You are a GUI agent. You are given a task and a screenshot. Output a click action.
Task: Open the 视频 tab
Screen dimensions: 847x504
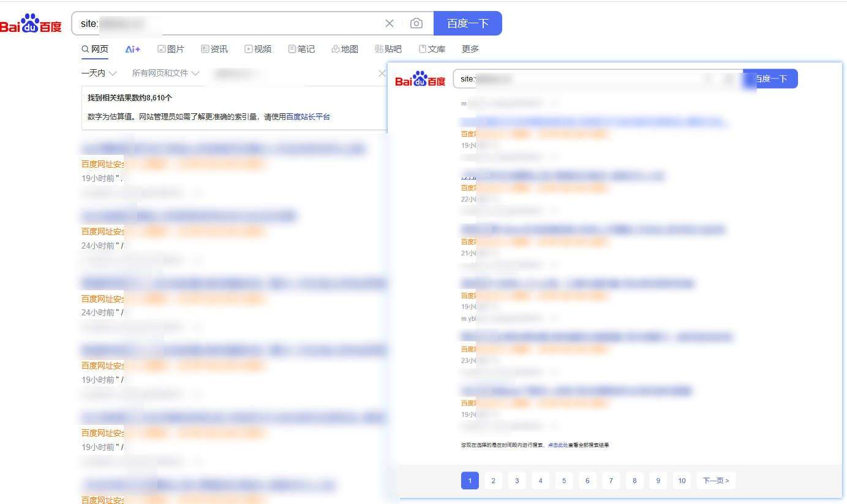click(x=258, y=49)
